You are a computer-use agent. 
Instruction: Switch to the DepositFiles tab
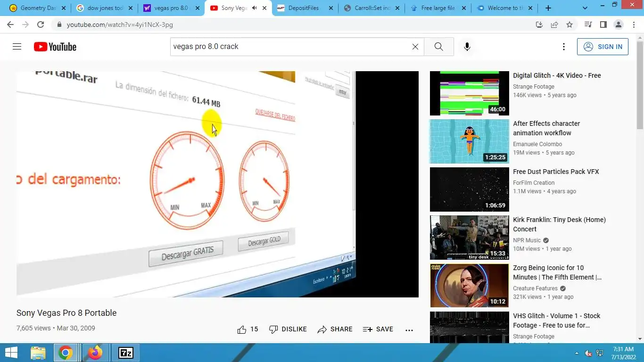tap(305, 8)
